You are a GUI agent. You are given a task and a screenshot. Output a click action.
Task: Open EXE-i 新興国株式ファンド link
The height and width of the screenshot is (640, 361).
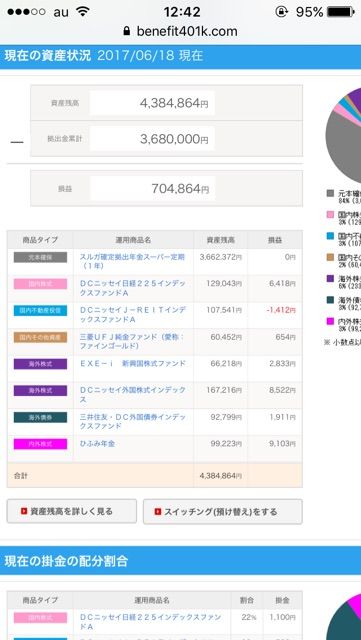pyautogui.click(x=133, y=363)
